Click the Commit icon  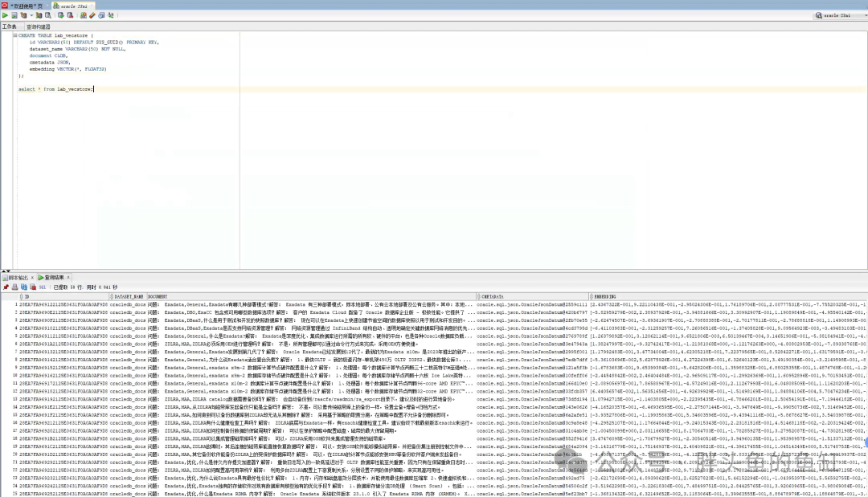[x=61, y=15]
